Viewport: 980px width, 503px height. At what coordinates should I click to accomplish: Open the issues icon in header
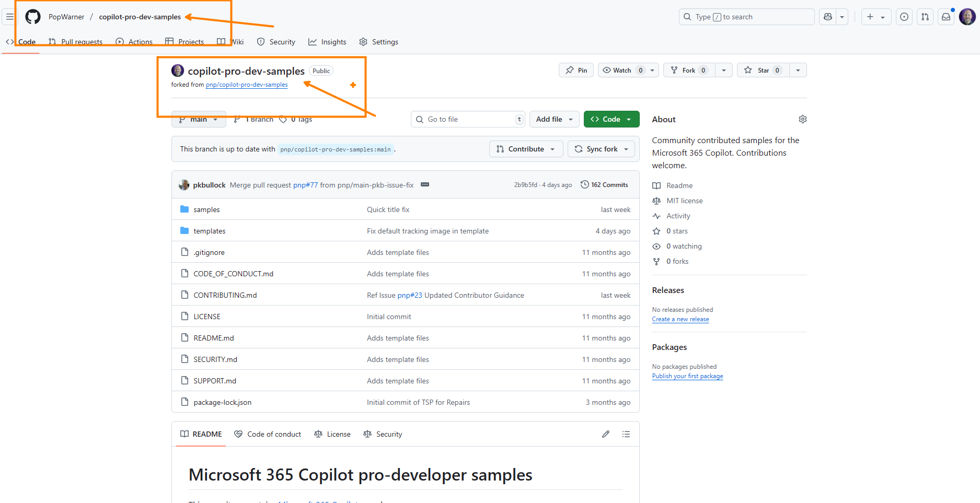point(904,17)
